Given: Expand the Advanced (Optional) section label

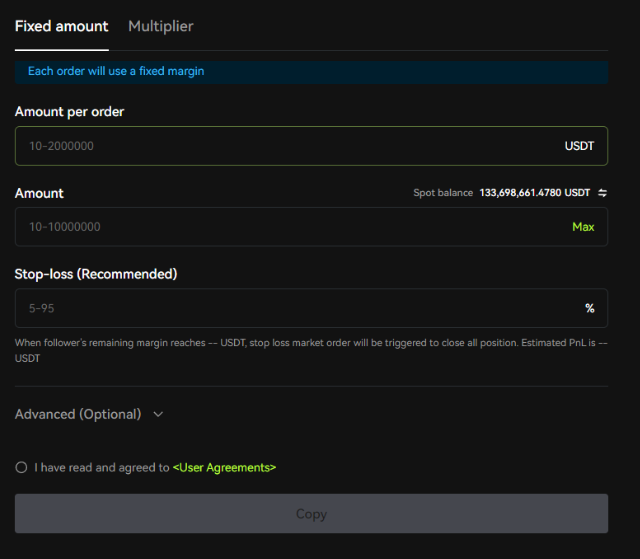Looking at the screenshot, I should pyautogui.click(x=78, y=414).
